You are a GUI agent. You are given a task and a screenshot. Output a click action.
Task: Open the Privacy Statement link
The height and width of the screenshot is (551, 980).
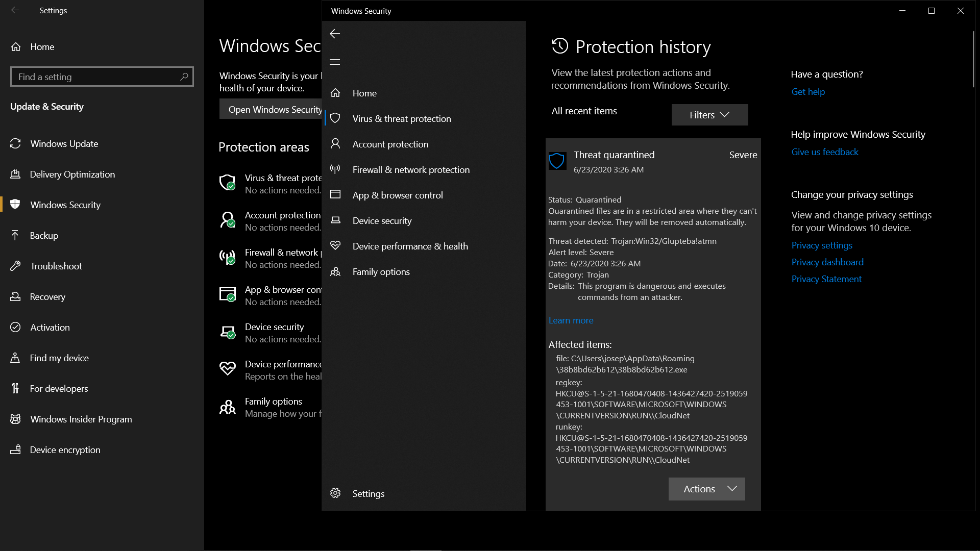point(826,279)
